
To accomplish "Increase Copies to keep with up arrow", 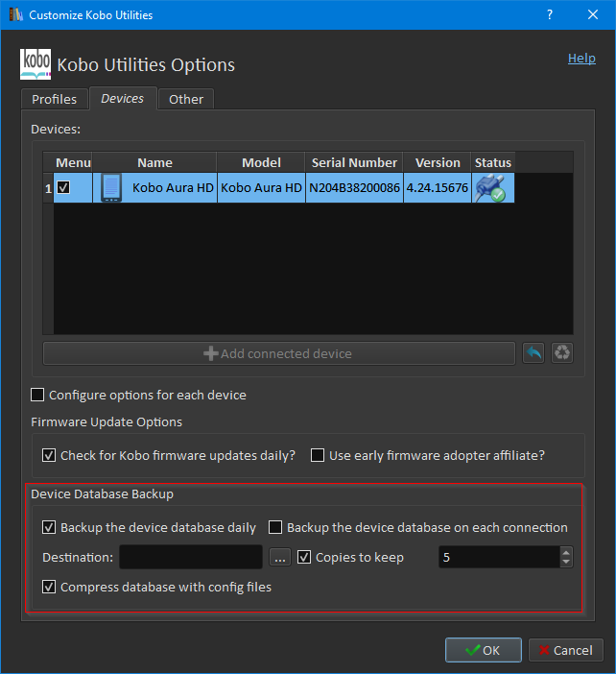I will coord(566,552).
